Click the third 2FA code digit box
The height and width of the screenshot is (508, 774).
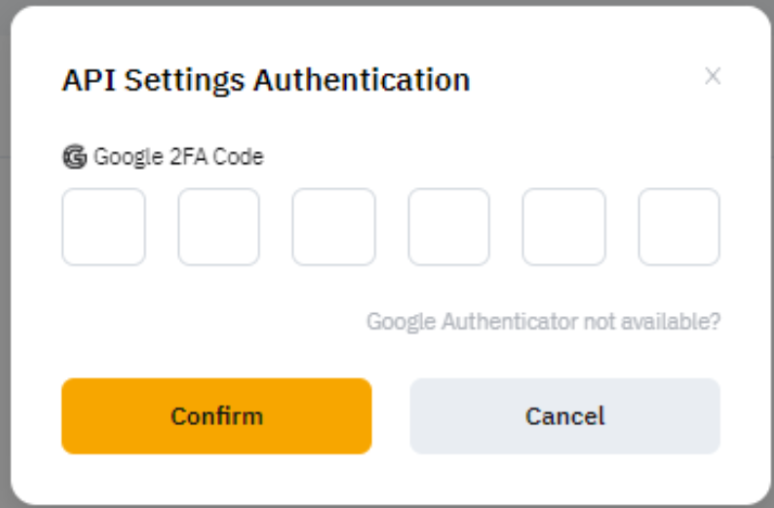pyautogui.click(x=334, y=227)
